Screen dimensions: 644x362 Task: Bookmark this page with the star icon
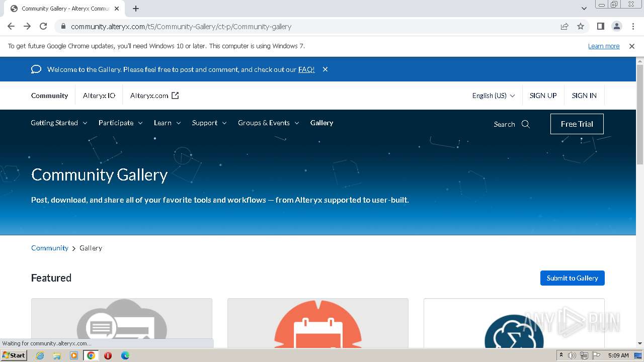[x=581, y=26]
